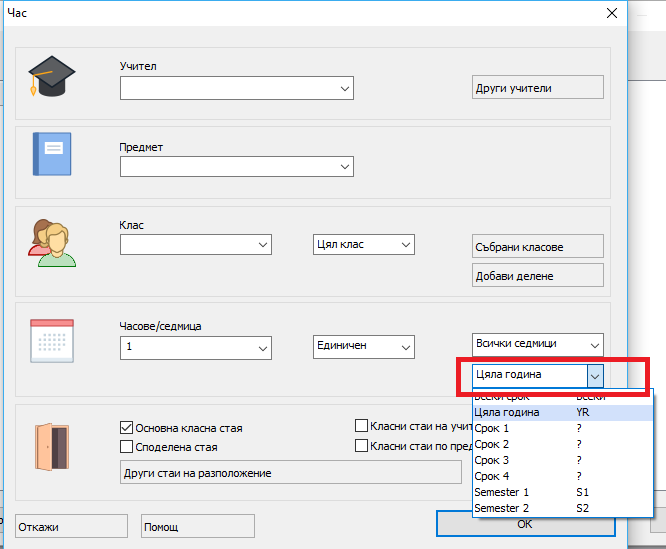The width and height of the screenshot is (666, 549).
Task: Uncheck Основна класна стая checkbox
Action: click(x=127, y=427)
